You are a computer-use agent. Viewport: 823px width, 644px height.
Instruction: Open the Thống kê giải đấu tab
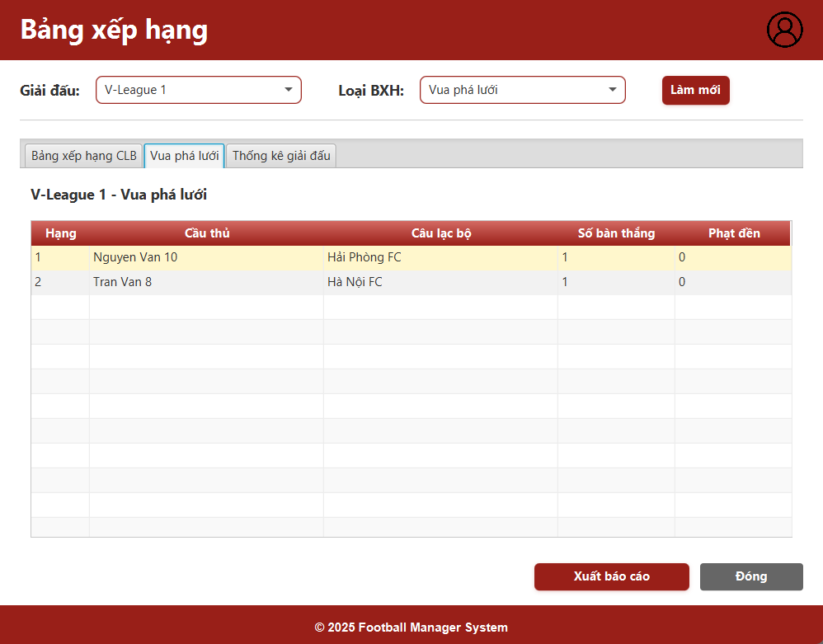281,155
